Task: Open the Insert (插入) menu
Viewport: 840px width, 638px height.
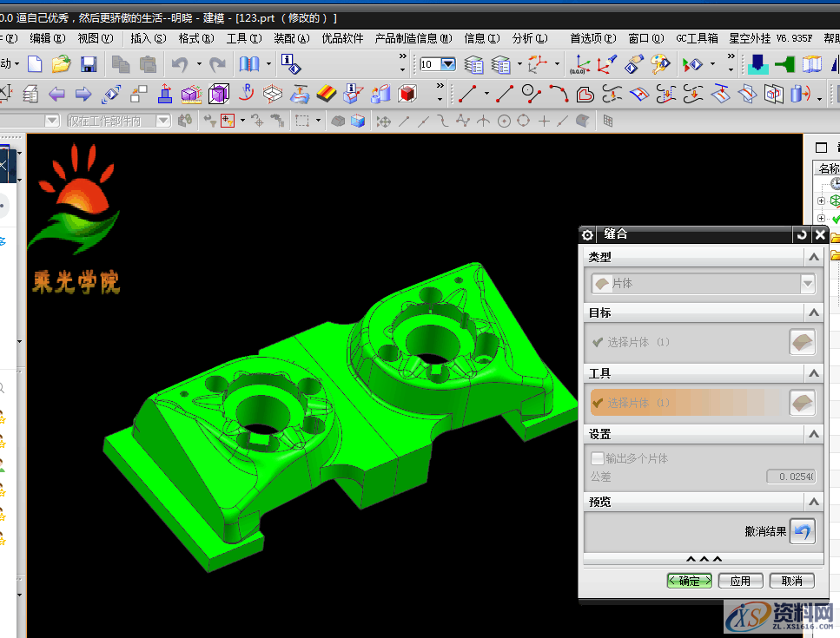Action: tap(148, 38)
